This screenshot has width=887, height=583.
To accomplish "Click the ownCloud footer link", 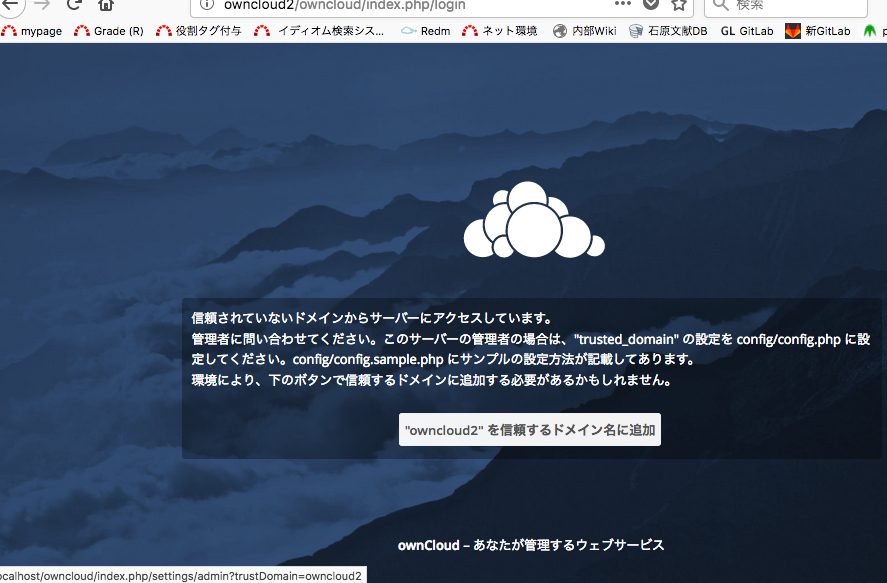I will (428, 545).
